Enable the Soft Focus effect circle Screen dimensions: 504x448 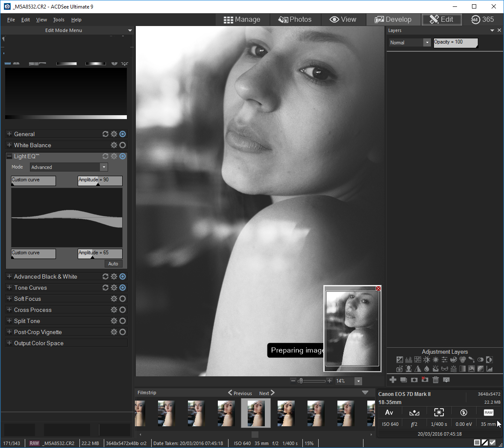pos(123,299)
